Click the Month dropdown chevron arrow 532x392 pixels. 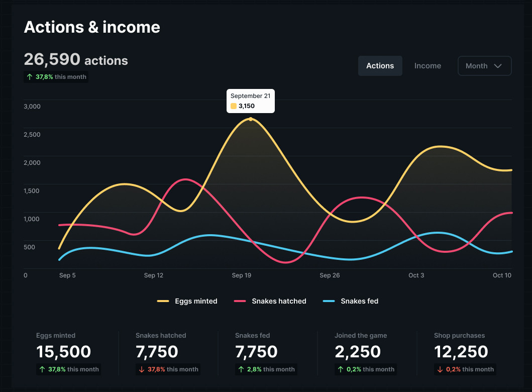click(x=498, y=66)
